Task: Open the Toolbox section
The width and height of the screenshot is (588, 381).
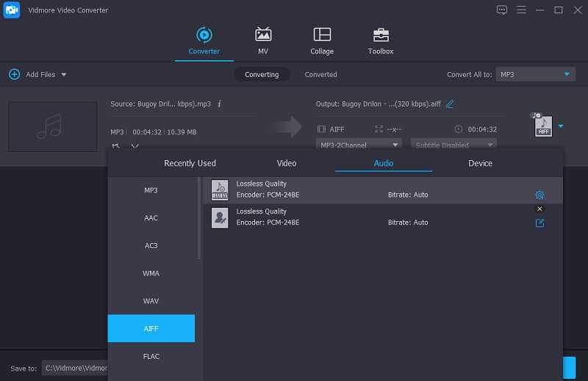Action: click(x=380, y=41)
